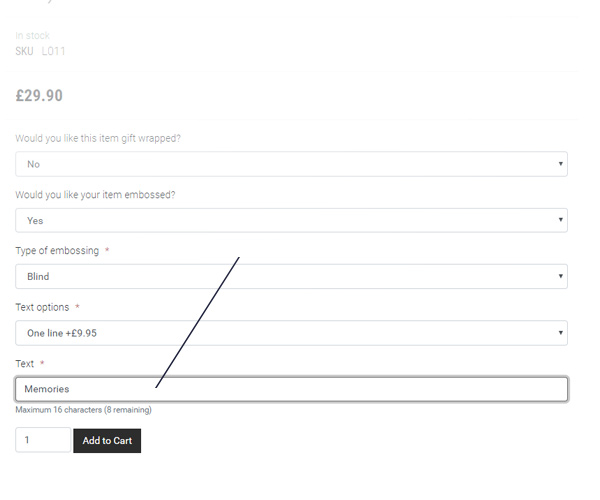
Task: Click the Text field label
Action: [24, 363]
